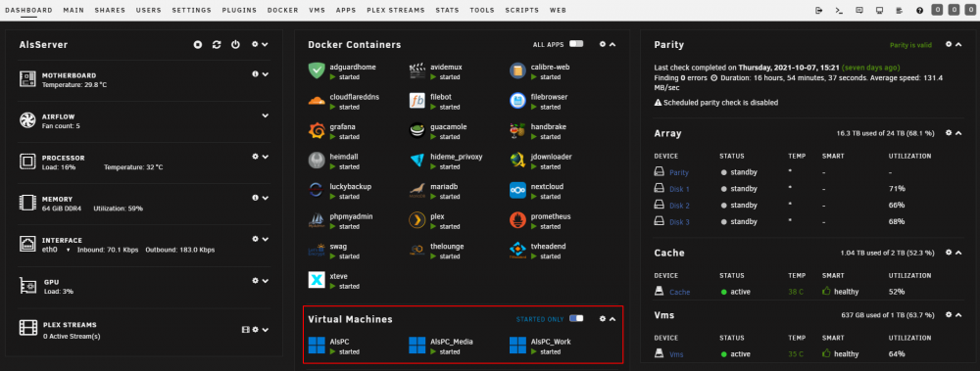This screenshot has width=980, height=371.
Task: Click the feedback speech bubble icon
Action: [859, 10]
